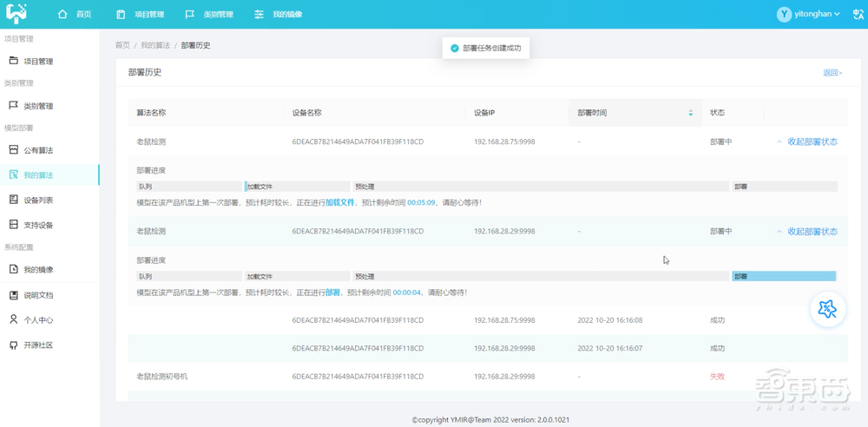Screen dimensions: 868x427
Task: Click the YMIR logo icon
Action: coord(16,14)
